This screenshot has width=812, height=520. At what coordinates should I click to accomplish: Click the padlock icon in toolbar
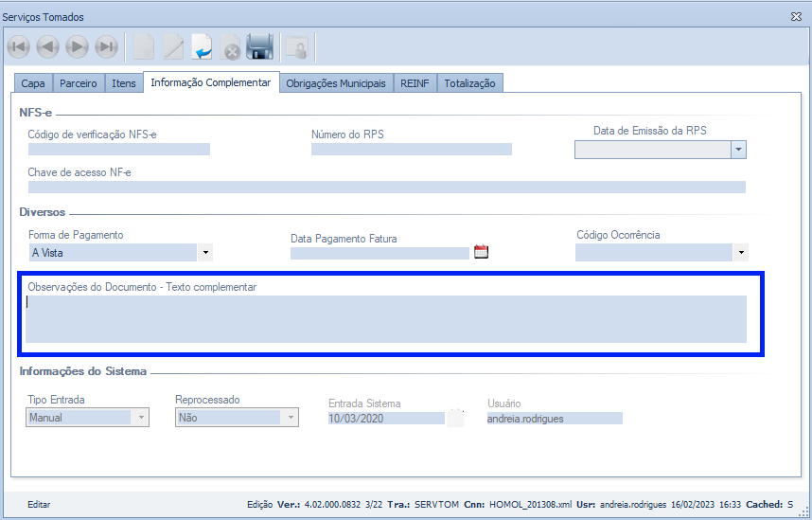[x=297, y=46]
